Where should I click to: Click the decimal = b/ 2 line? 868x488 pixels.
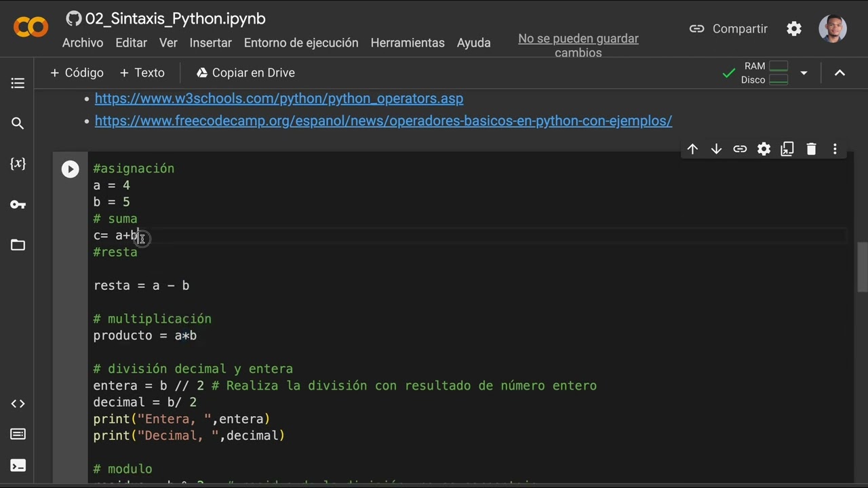click(145, 402)
